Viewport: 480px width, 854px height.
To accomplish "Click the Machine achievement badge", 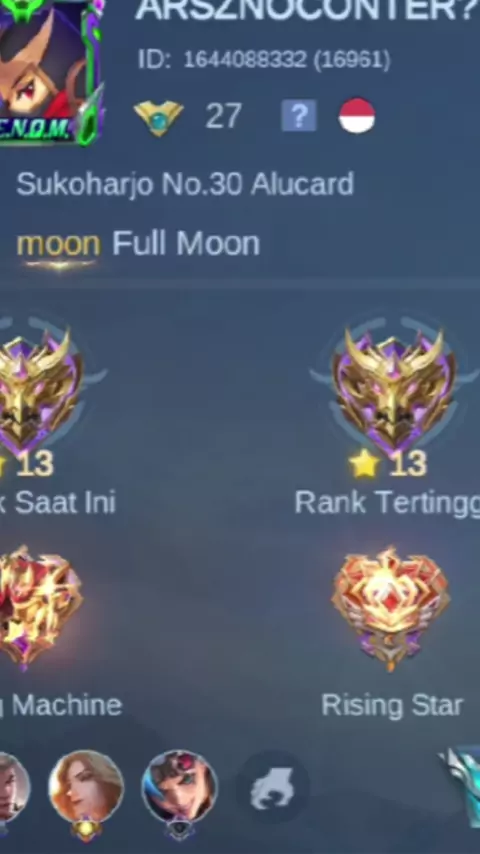I will click(x=39, y=608).
